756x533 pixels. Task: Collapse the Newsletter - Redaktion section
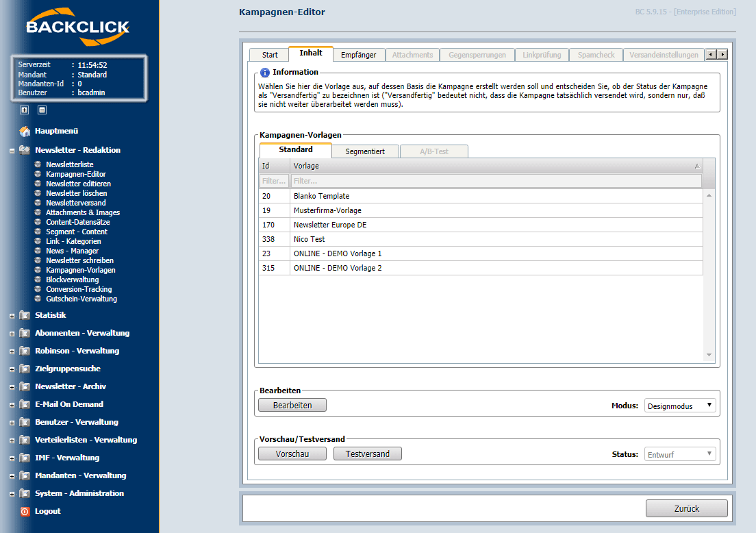(12, 150)
